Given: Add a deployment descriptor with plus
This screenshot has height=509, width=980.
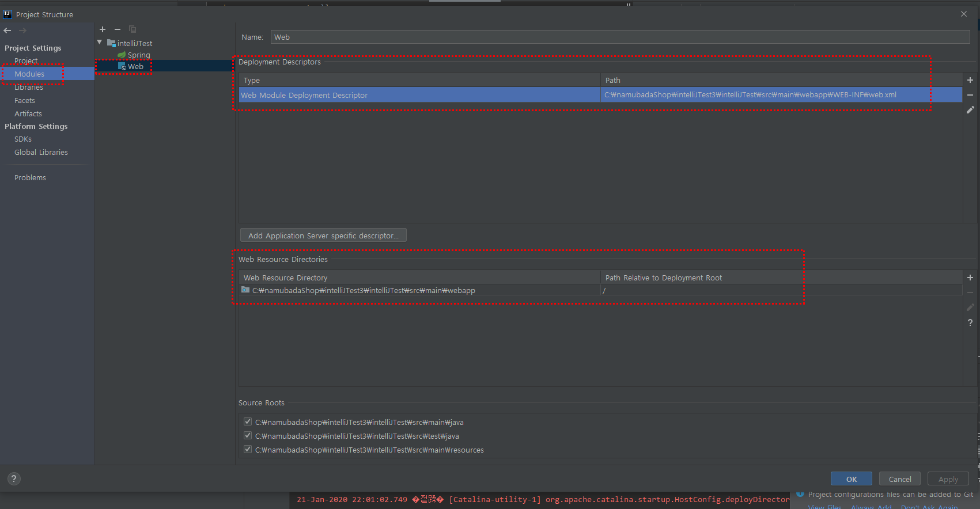Looking at the screenshot, I should click(x=970, y=80).
